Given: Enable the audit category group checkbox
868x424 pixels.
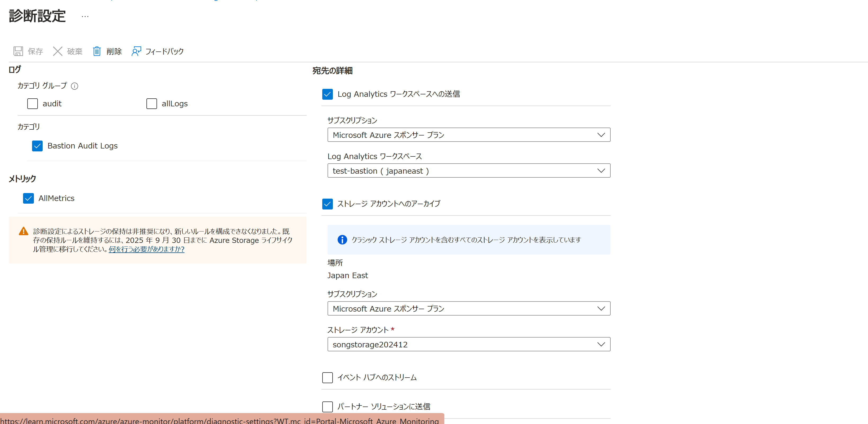Looking at the screenshot, I should [x=33, y=104].
